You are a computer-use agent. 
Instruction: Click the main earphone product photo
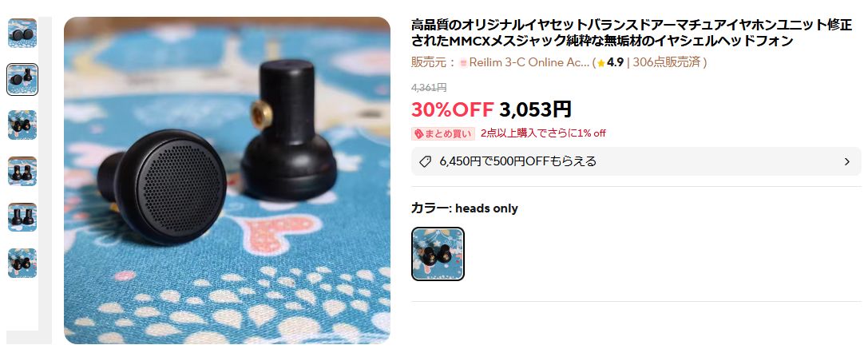tap(227, 180)
